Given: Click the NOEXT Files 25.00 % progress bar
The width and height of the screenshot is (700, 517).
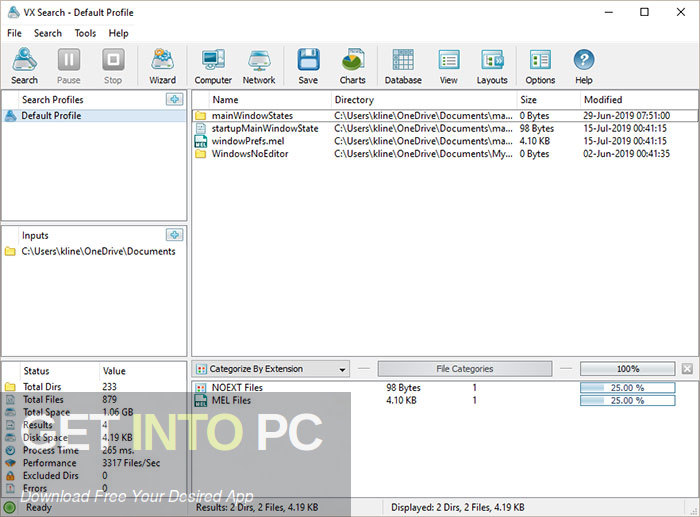Looking at the screenshot, I should [628, 388].
